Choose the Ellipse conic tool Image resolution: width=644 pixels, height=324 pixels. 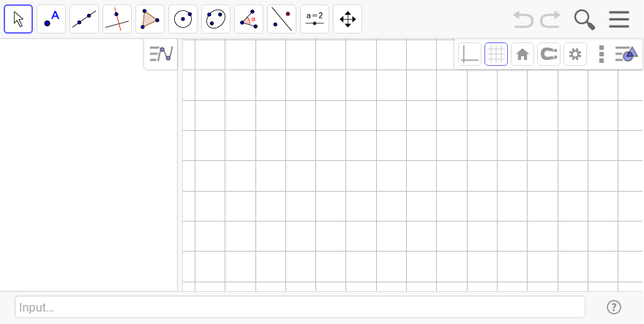(216, 19)
